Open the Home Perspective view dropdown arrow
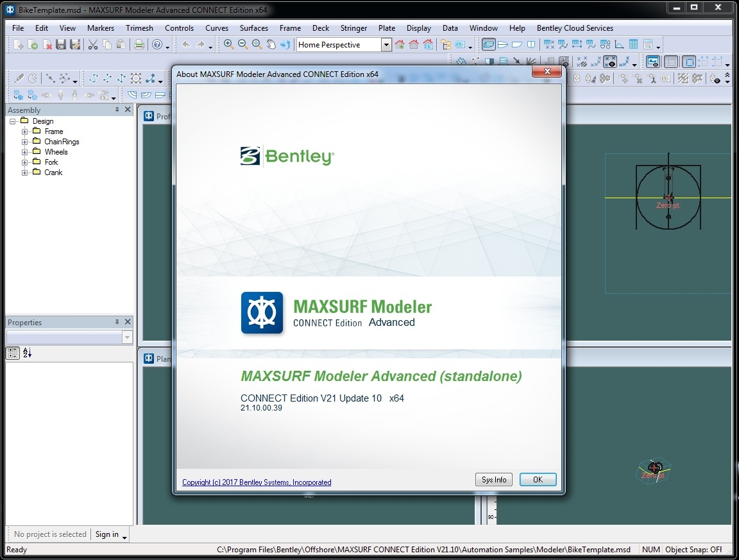Screen dimensions: 739x560 (386, 45)
